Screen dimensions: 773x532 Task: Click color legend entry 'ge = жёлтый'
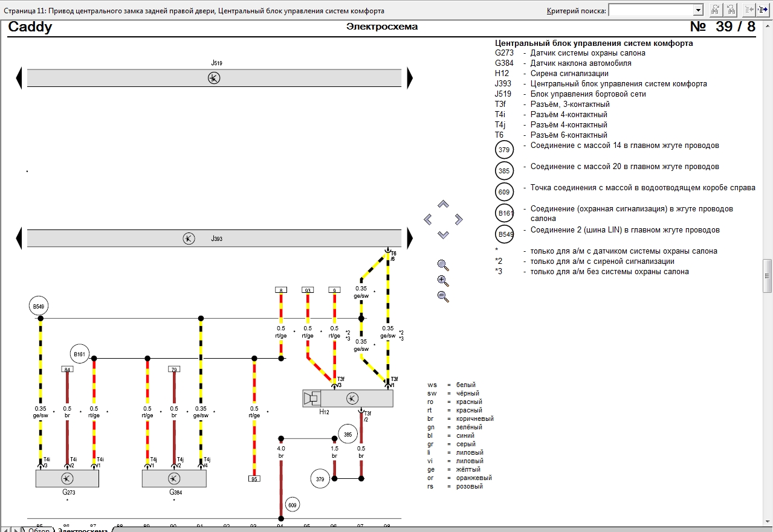click(454, 469)
